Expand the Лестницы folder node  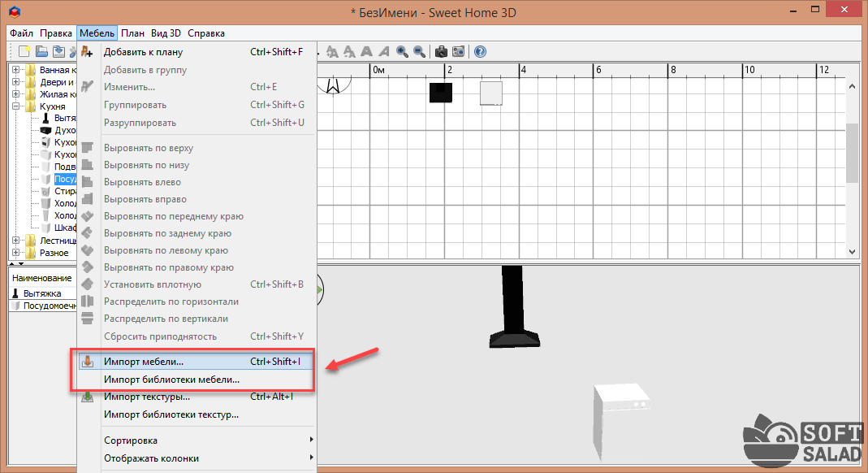click(x=16, y=241)
